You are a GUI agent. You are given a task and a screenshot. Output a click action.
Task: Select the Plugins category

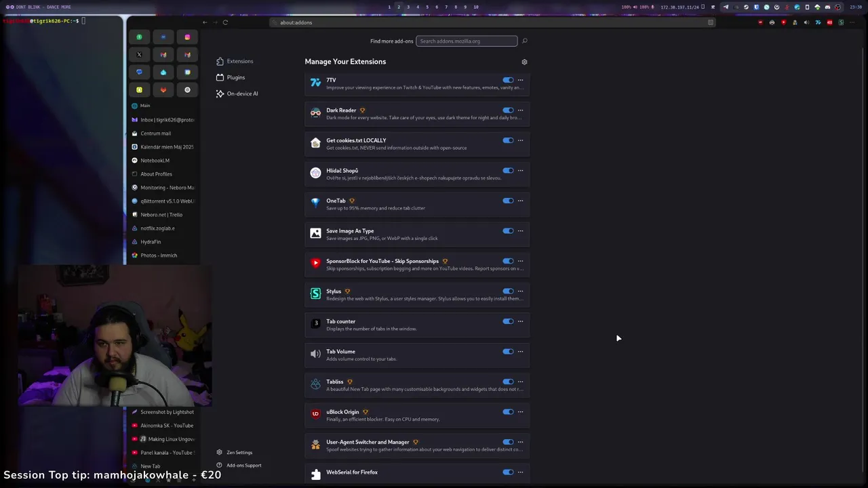click(231, 77)
